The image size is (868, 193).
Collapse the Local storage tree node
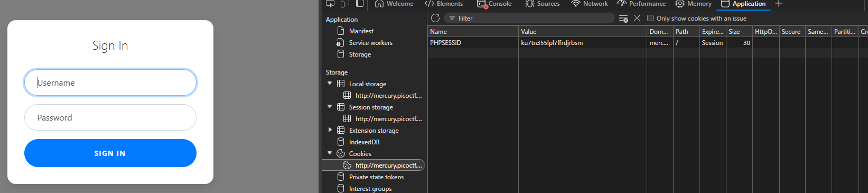[330, 84]
